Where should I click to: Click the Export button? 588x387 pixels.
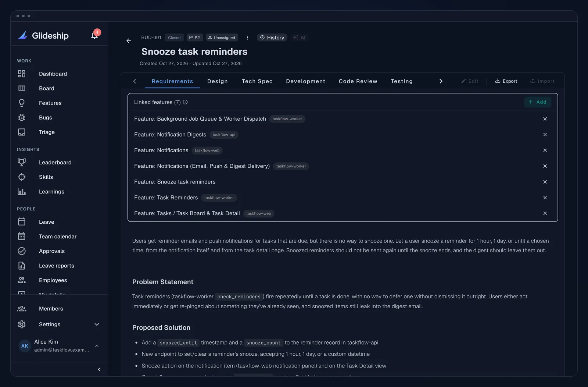click(506, 81)
